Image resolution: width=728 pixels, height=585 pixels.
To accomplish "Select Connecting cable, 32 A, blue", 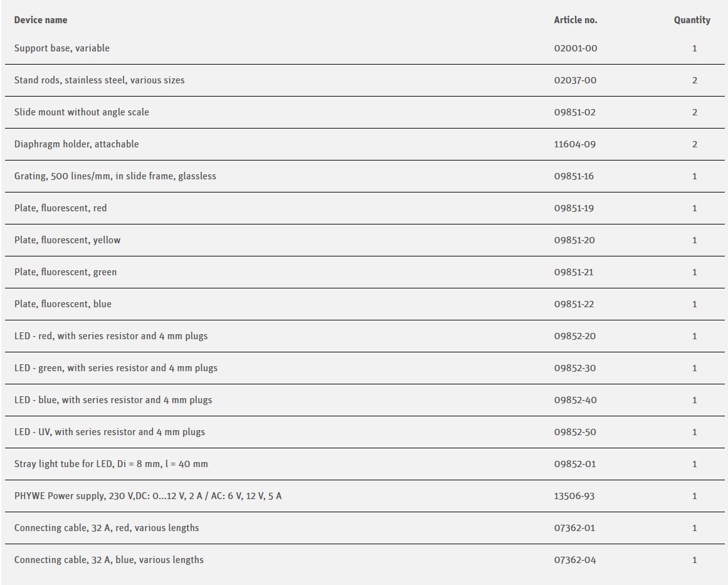I will [x=109, y=560].
